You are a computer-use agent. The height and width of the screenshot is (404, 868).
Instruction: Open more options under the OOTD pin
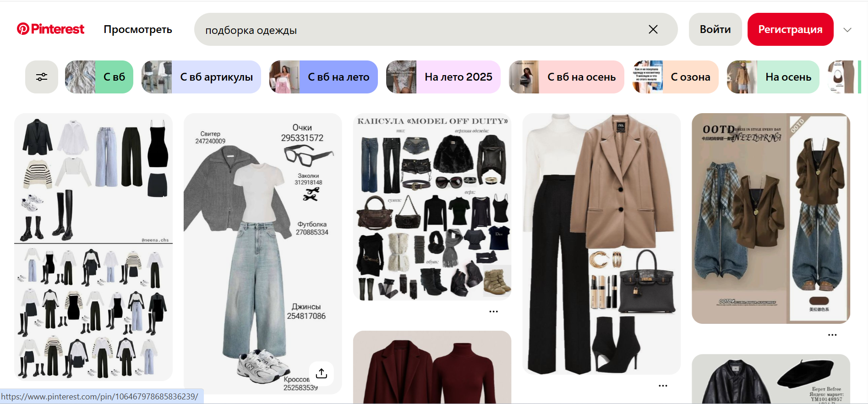point(832,335)
